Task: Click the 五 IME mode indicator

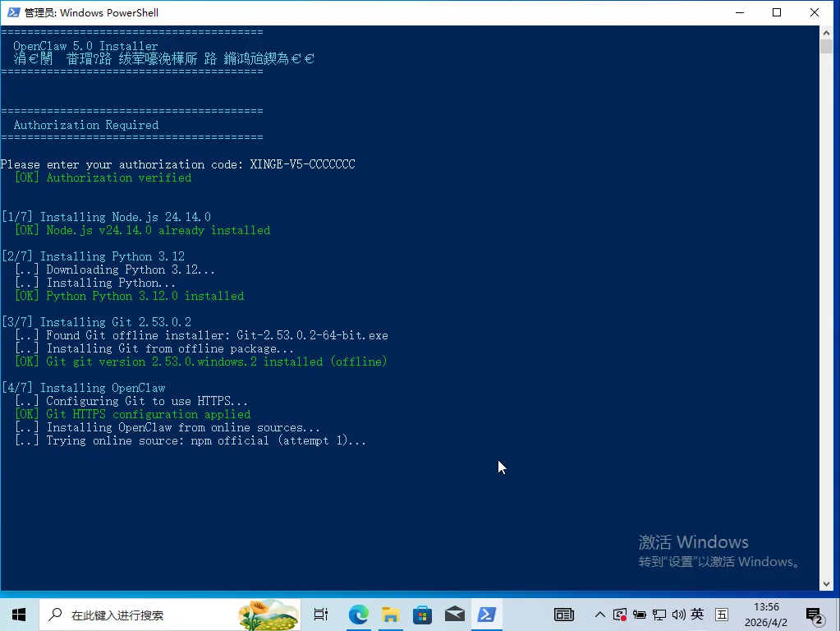Action: [x=722, y=615]
